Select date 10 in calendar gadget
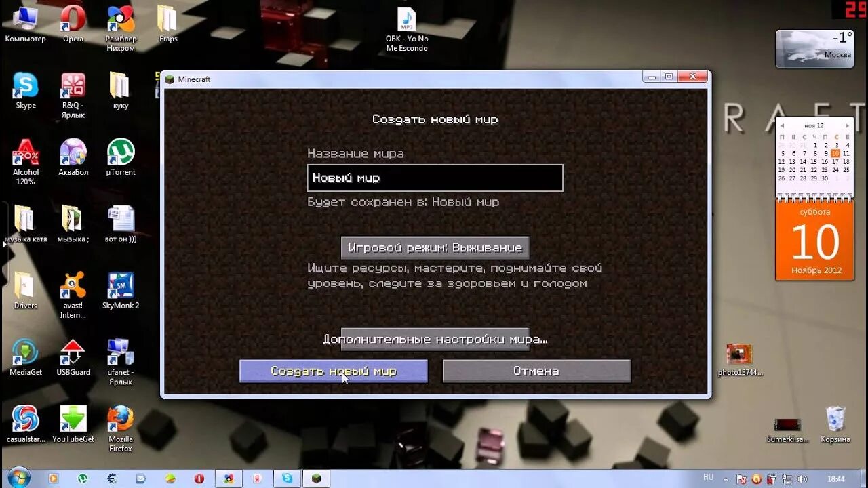Viewport: 868px width, 488px height. pos(835,154)
